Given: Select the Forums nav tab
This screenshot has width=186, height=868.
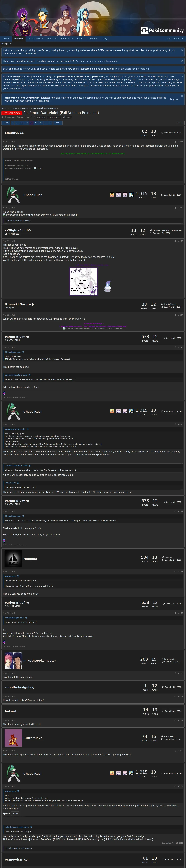Looking at the screenshot, I should (19, 39).
